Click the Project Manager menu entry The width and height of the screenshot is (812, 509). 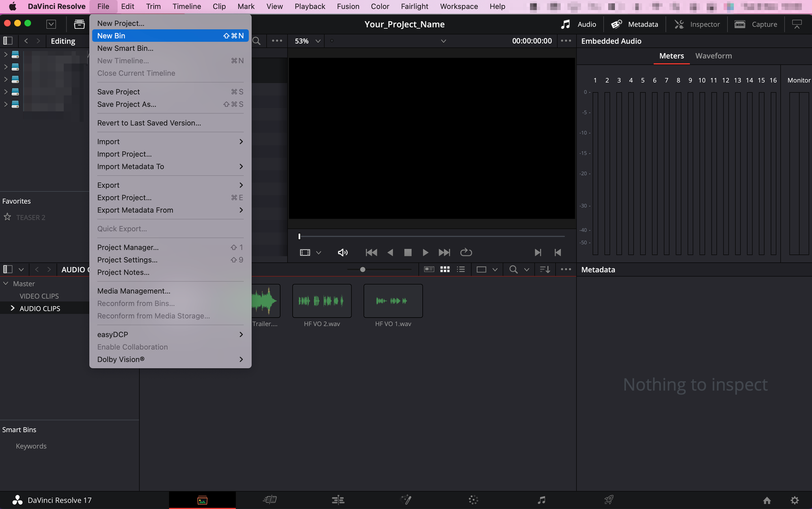tap(127, 247)
